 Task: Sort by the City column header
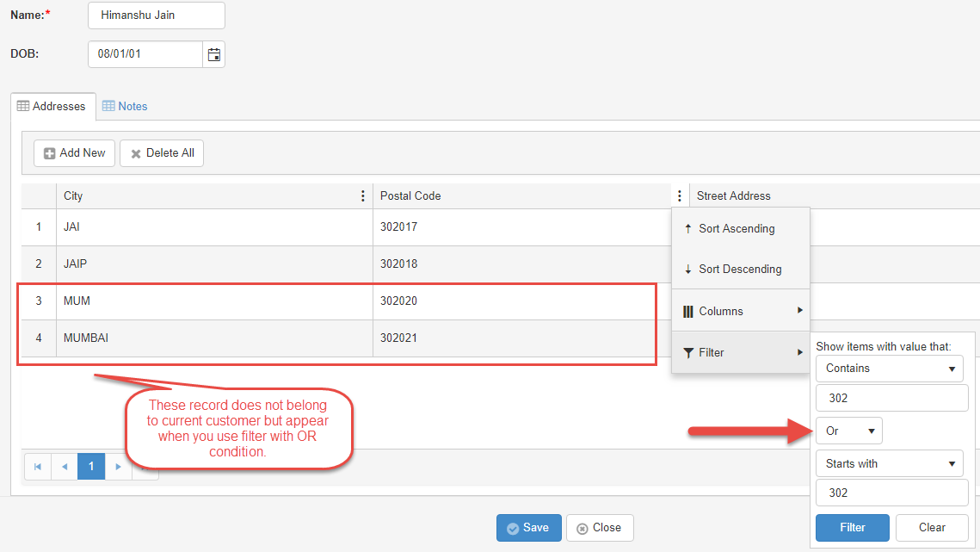pyautogui.click(x=73, y=195)
